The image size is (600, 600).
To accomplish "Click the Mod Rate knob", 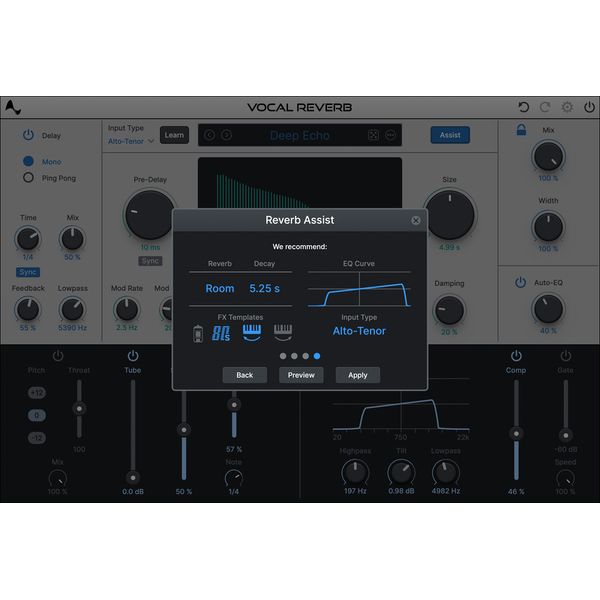I will (x=127, y=309).
